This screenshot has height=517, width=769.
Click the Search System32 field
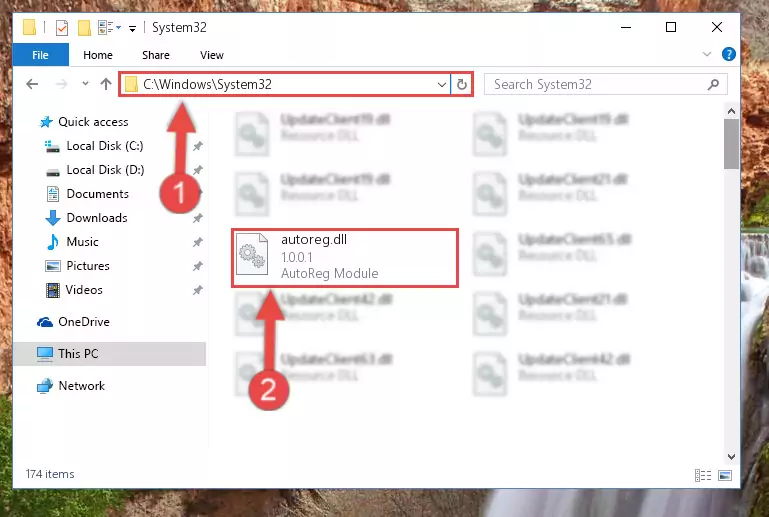point(606,84)
